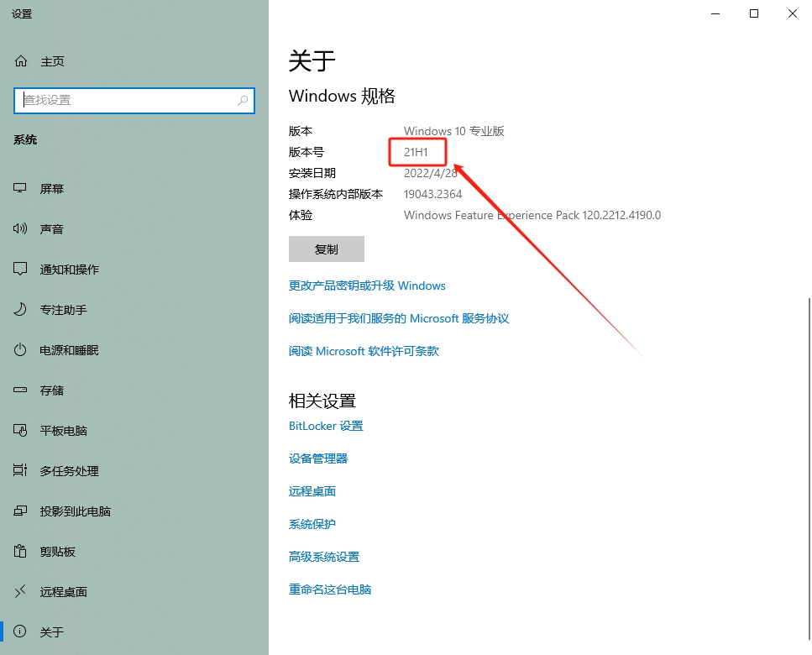Open Multitasking (多任务处理) icon
Image resolution: width=812 pixels, height=655 pixels.
(21, 471)
